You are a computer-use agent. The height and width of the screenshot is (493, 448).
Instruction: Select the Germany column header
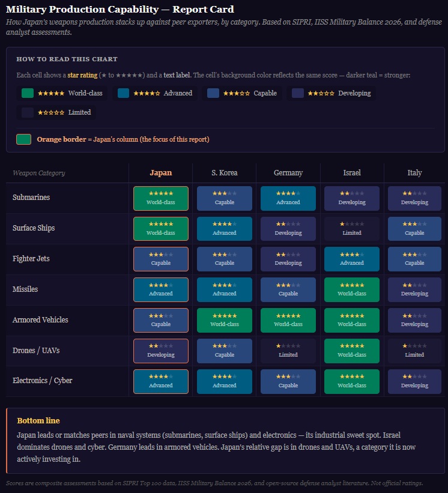coord(288,173)
